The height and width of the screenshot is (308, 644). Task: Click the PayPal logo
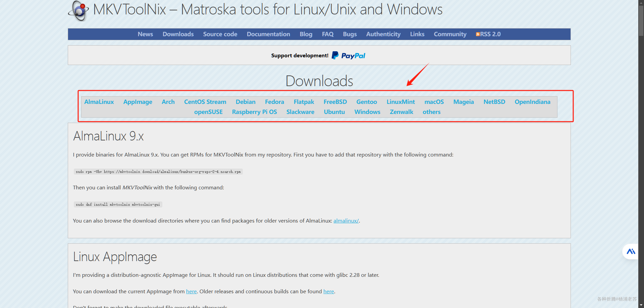point(348,55)
